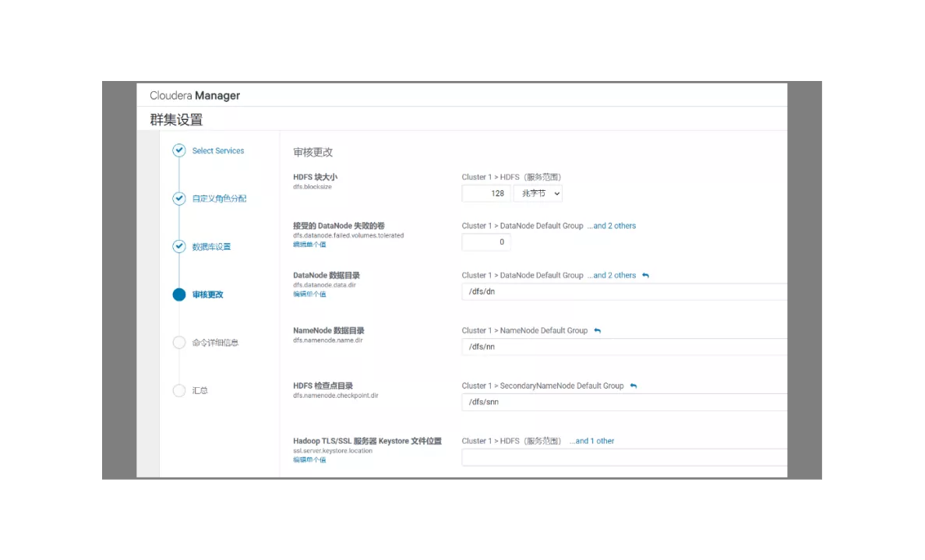Image resolution: width=925 pixels, height=560 pixels.
Task: Click the empty Keystore file location field
Action: [624, 457]
